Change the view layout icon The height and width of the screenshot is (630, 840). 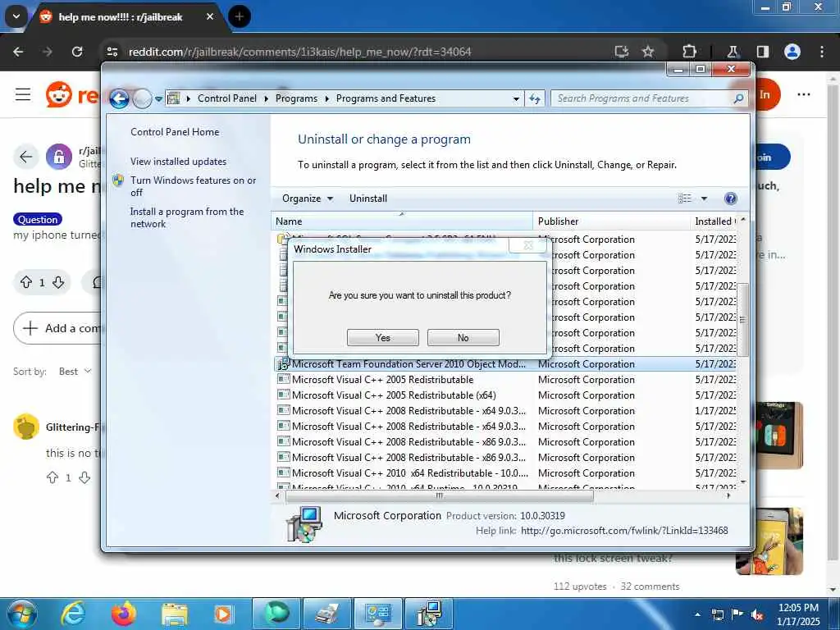coord(685,199)
